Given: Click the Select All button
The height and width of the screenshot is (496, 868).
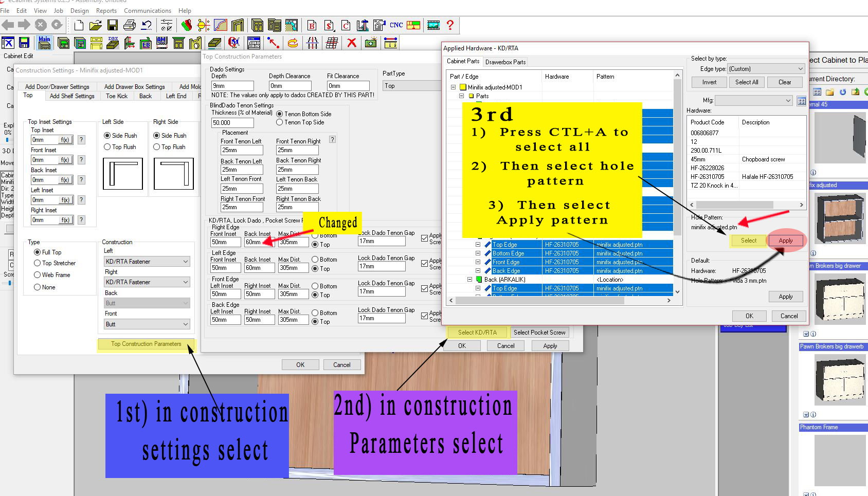Looking at the screenshot, I should 746,82.
